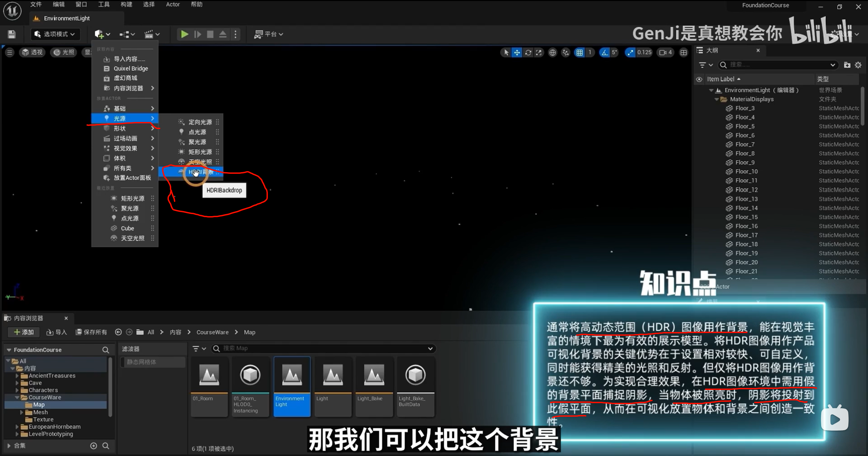Click the select object cursor icon
Screen dimensions: 868x456
tap(506, 53)
